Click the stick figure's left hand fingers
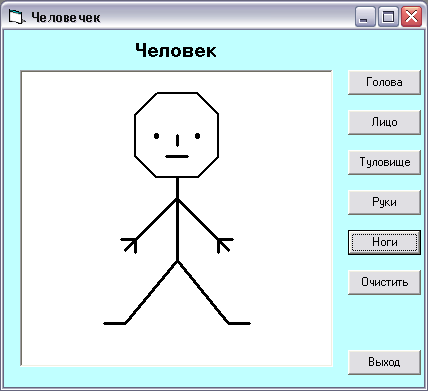This screenshot has width=428, height=391. [129, 245]
